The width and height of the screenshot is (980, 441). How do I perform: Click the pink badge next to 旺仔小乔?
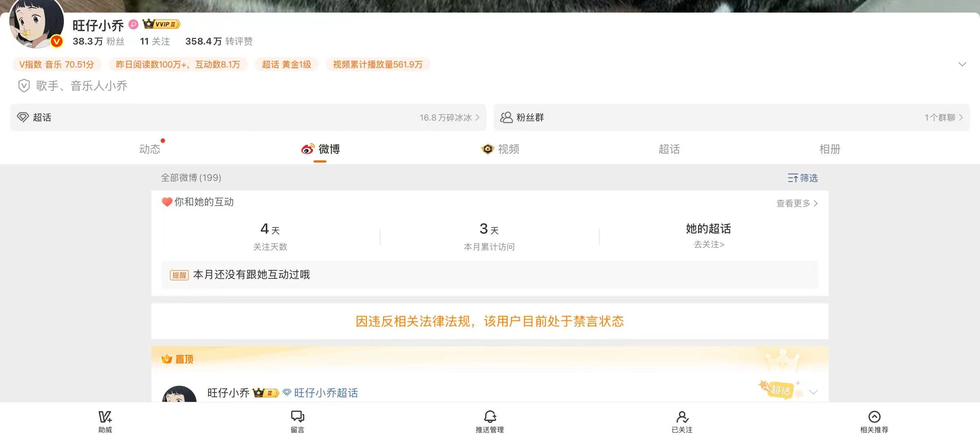(x=133, y=24)
